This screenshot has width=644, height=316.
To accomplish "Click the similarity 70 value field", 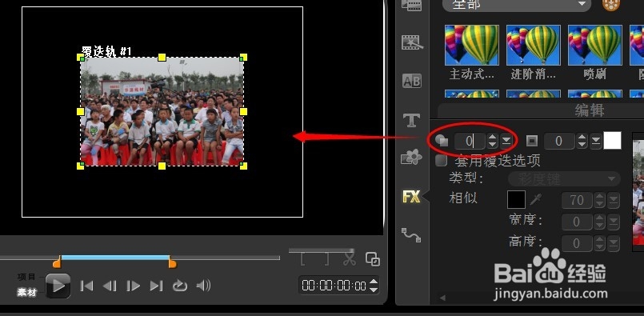I will (578, 200).
